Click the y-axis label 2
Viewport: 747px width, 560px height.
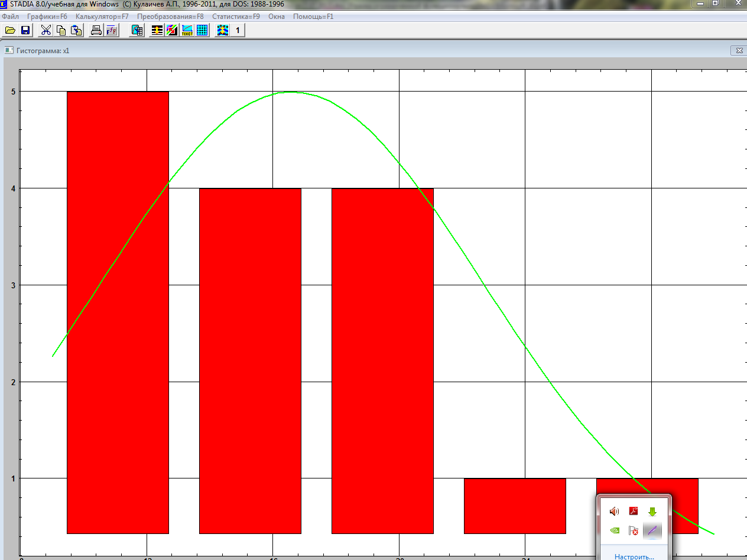[x=12, y=382]
